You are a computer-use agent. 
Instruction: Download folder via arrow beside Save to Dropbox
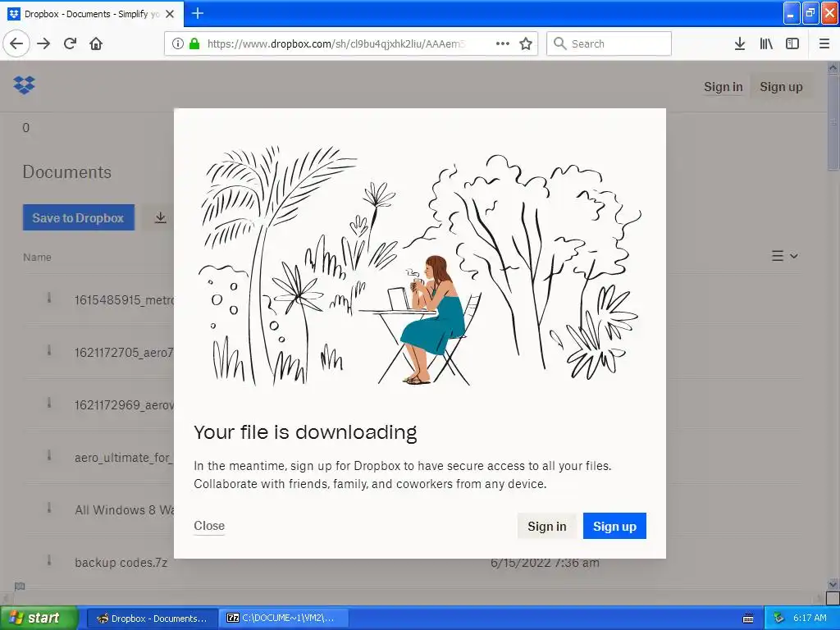tap(160, 217)
